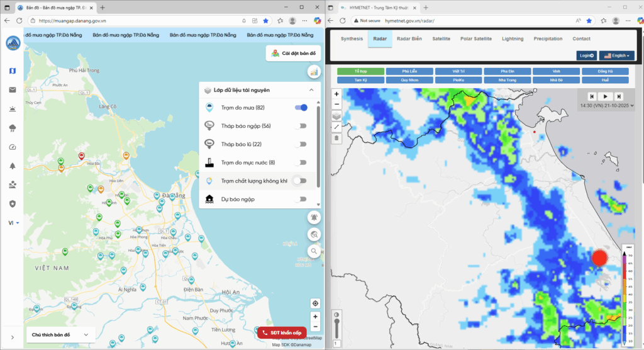Enable Trạm chất lượng không khí layer
This screenshot has width=644, height=350.
pos(301,181)
